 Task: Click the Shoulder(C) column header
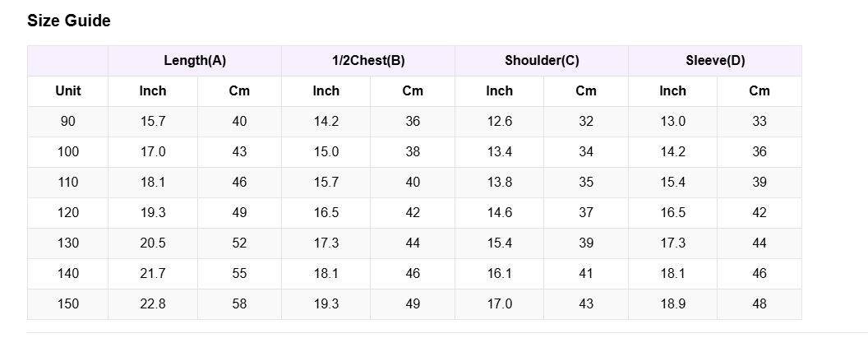click(542, 61)
